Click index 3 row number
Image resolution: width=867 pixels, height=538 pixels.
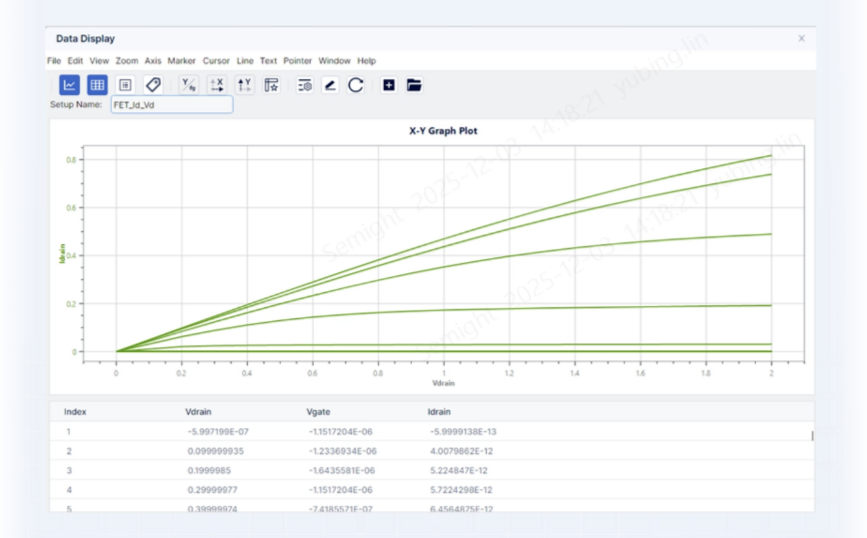pyautogui.click(x=69, y=471)
